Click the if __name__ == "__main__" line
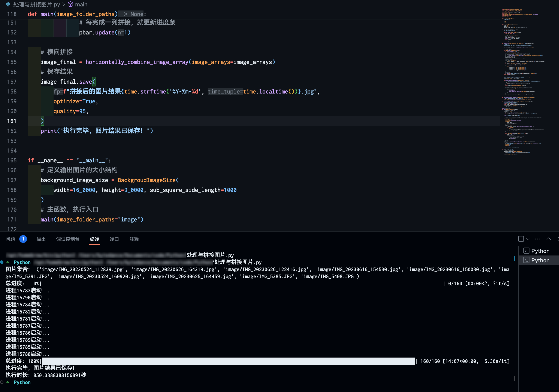The image size is (559, 392). (69, 160)
